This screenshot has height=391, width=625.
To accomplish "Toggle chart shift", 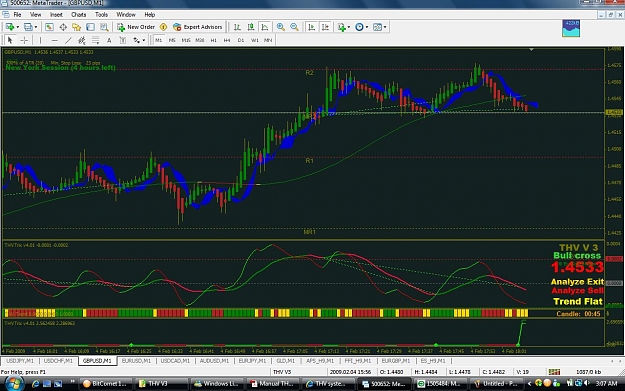I will (x=325, y=27).
